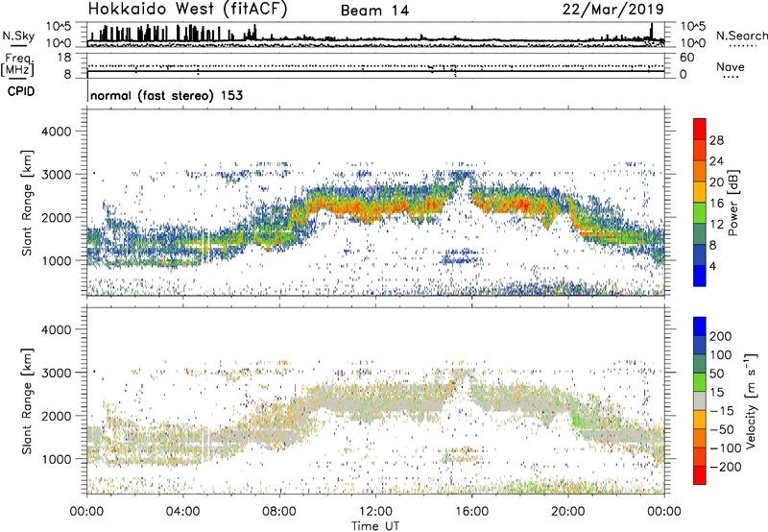Click the '20:00' time tick label
The height and width of the screenshot is (532, 768).
(567, 512)
